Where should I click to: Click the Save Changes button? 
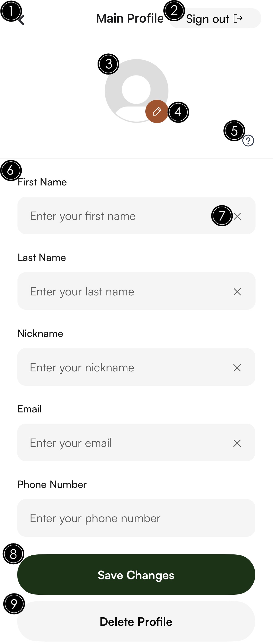tap(136, 575)
